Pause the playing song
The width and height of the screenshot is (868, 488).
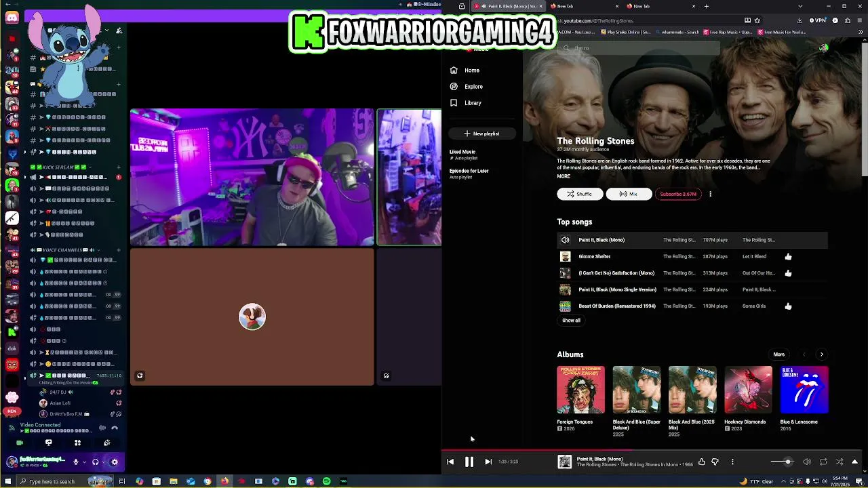coord(469,462)
